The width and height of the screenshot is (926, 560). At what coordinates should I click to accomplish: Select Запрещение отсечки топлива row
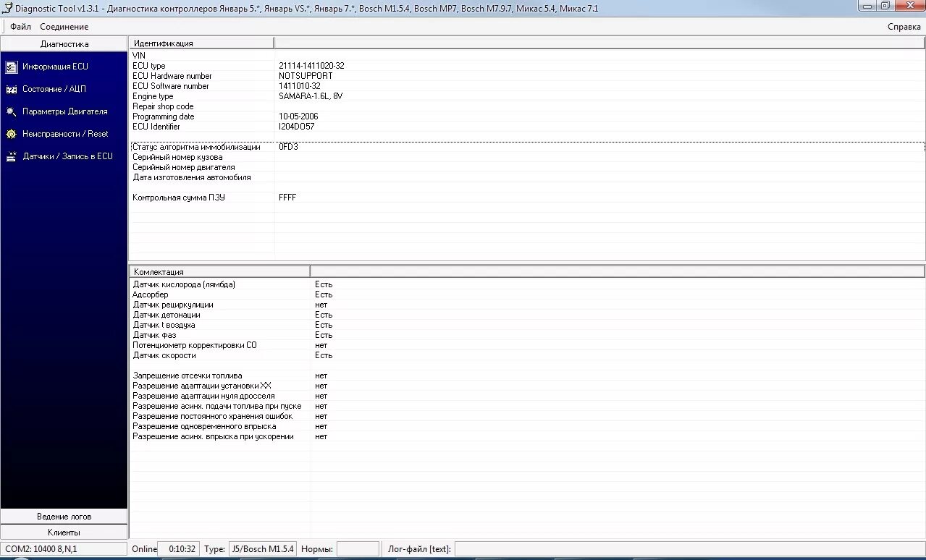point(527,376)
